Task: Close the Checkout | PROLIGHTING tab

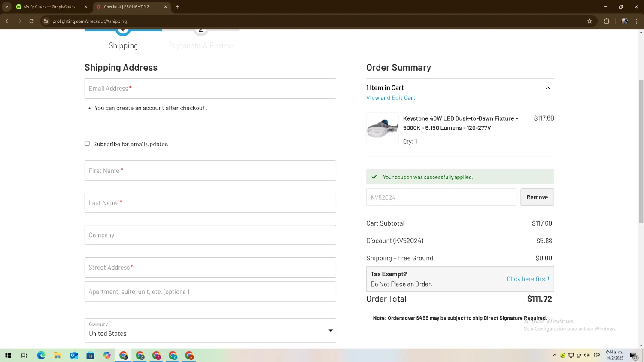Action: pyautogui.click(x=166, y=7)
